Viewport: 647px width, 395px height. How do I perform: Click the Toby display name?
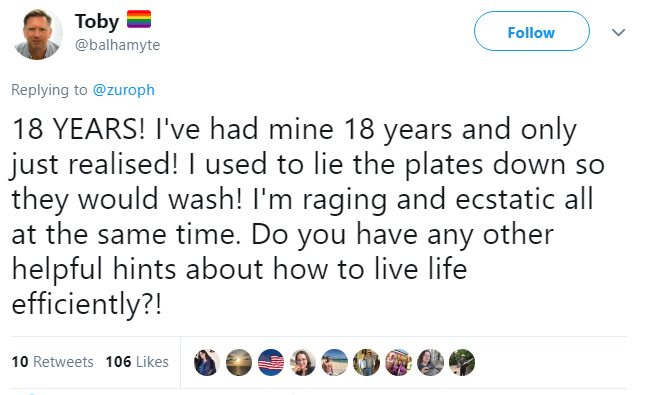click(x=97, y=21)
